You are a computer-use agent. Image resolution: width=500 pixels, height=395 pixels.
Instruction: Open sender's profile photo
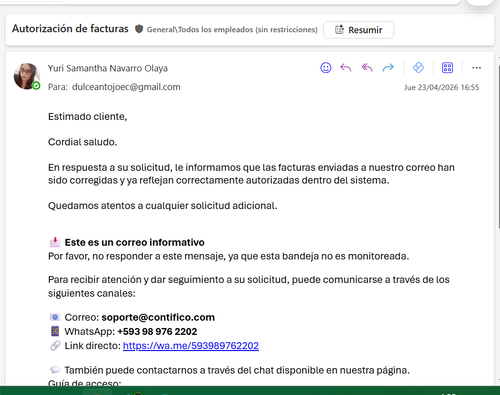pos(27,76)
